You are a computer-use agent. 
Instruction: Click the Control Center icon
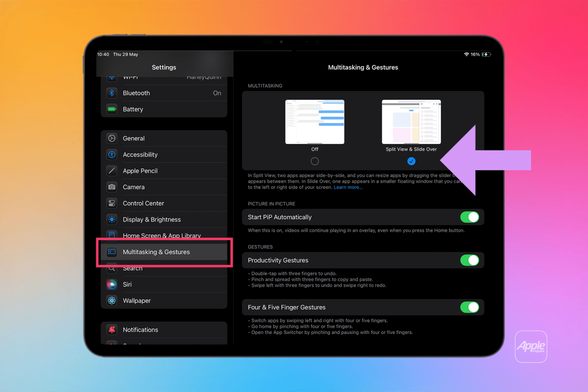point(111,203)
